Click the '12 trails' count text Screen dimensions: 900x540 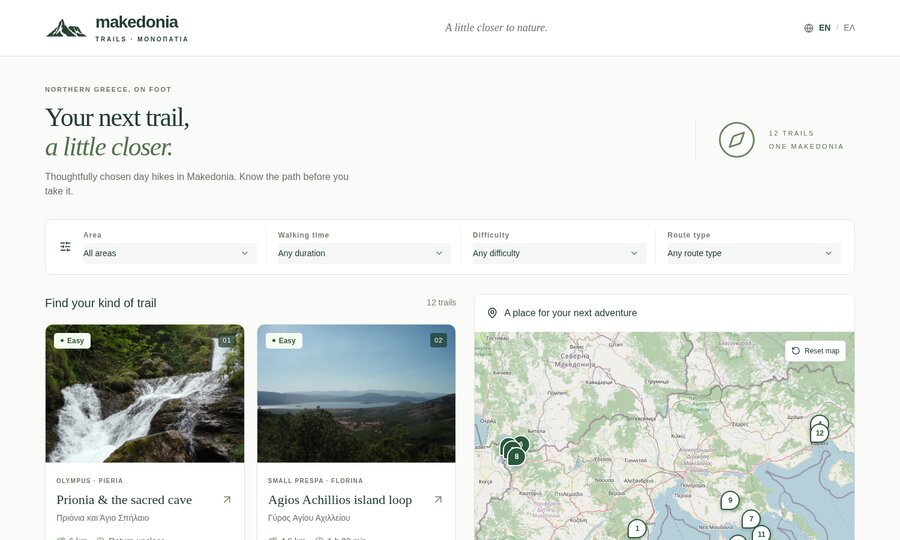pyautogui.click(x=441, y=302)
